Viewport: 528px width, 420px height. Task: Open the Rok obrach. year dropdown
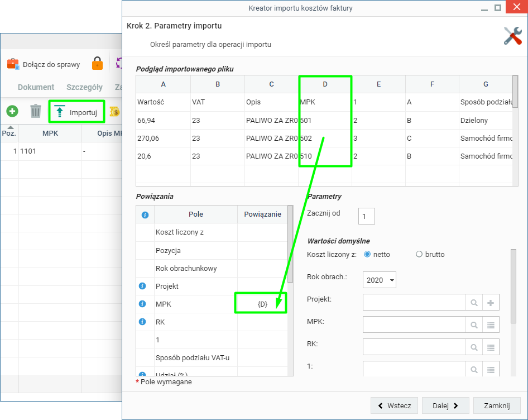(380, 280)
